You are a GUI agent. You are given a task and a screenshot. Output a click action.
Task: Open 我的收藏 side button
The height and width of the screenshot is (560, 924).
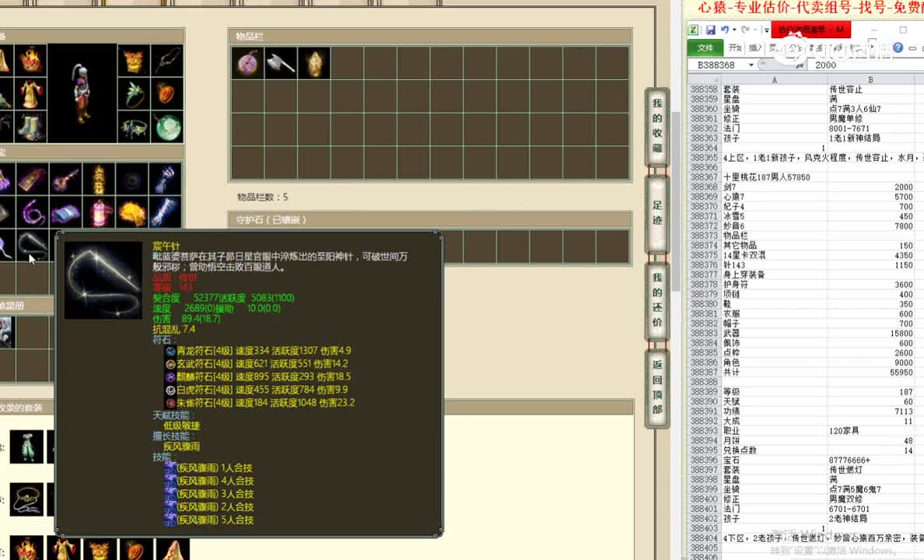pos(657,125)
